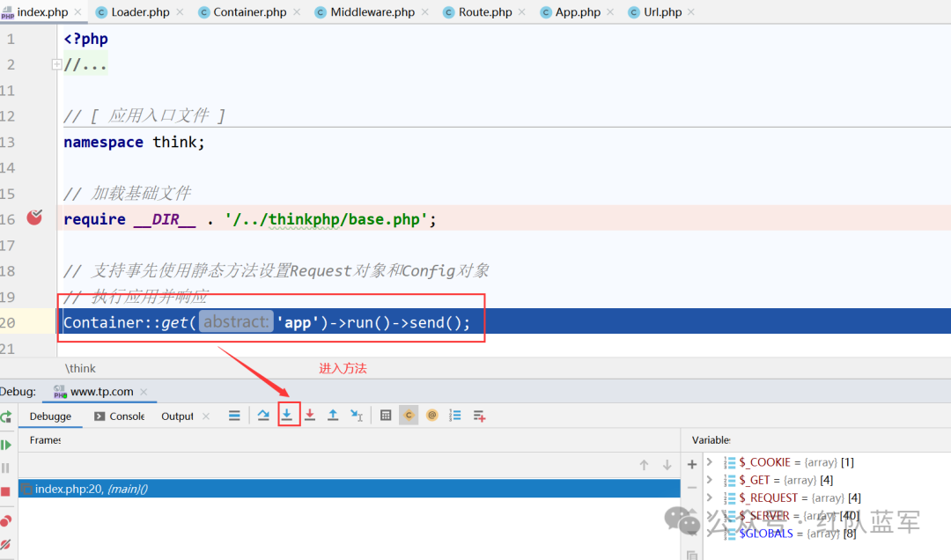Click the 'namespace think;' code line

click(134, 142)
